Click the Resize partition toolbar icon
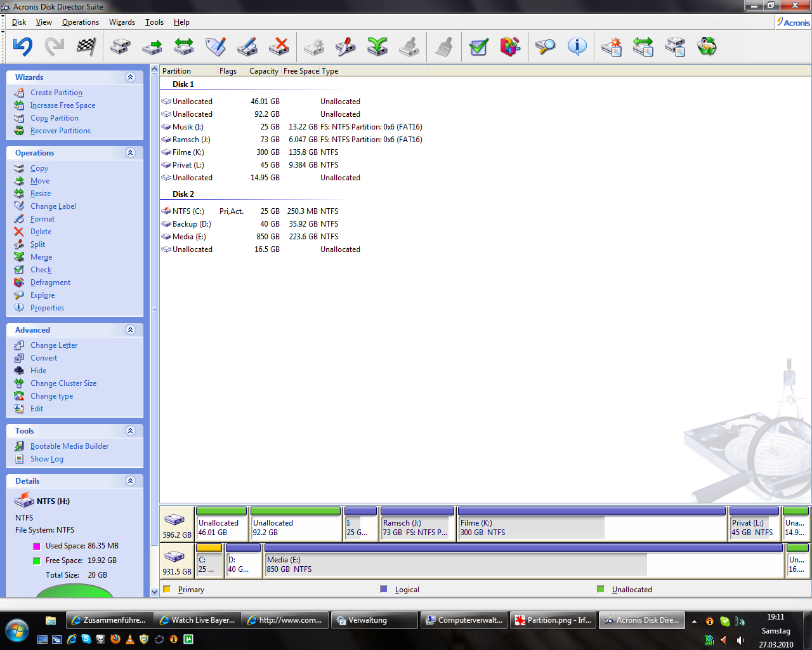The width and height of the screenshot is (812, 650). (x=184, y=46)
